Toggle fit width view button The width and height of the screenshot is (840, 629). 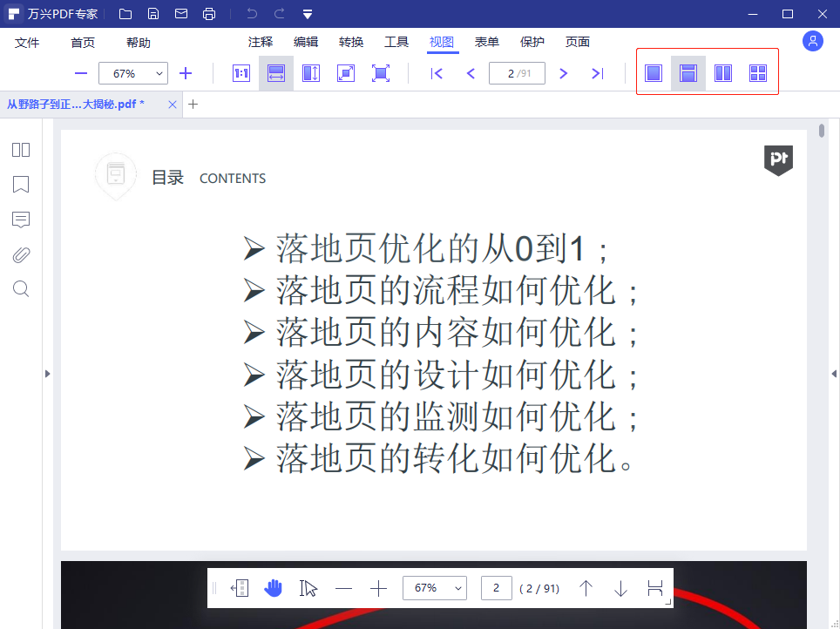point(276,73)
